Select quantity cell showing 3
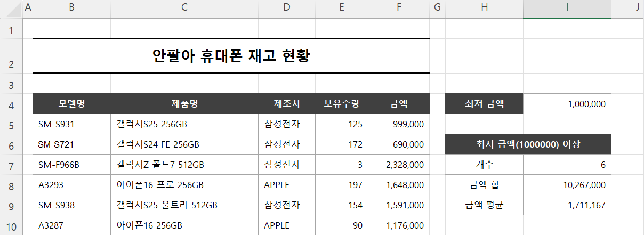The image size is (644, 235). click(342, 165)
